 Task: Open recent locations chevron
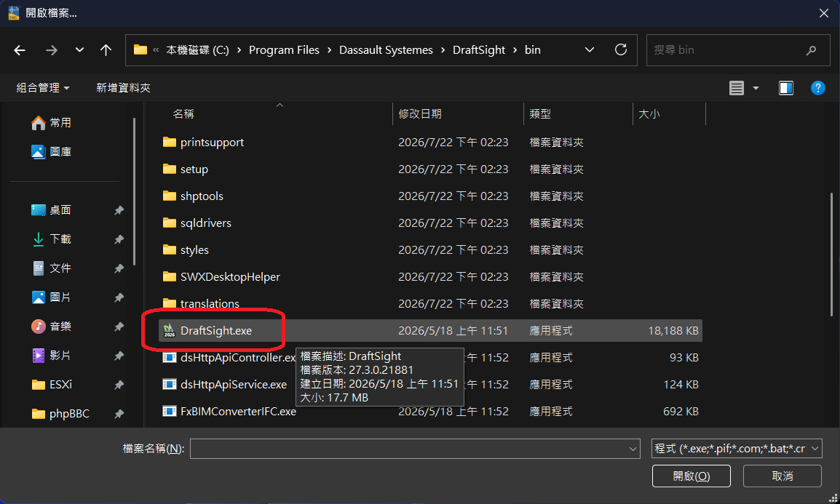79,49
